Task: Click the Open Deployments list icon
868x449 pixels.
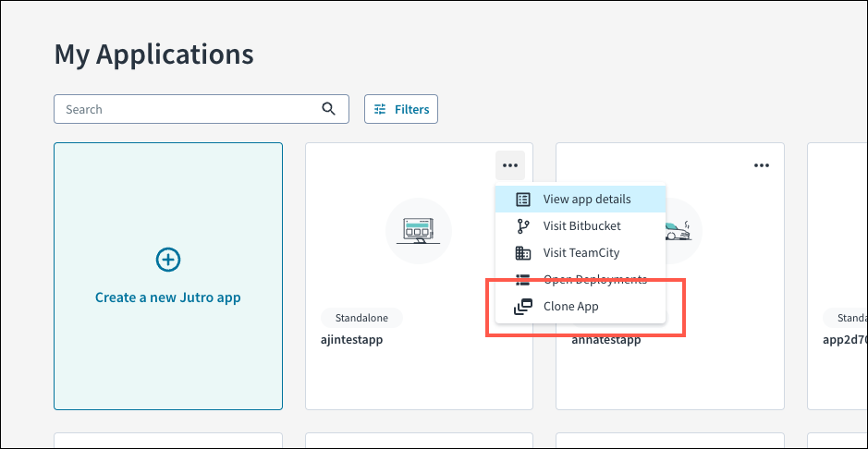Action: [x=522, y=279]
